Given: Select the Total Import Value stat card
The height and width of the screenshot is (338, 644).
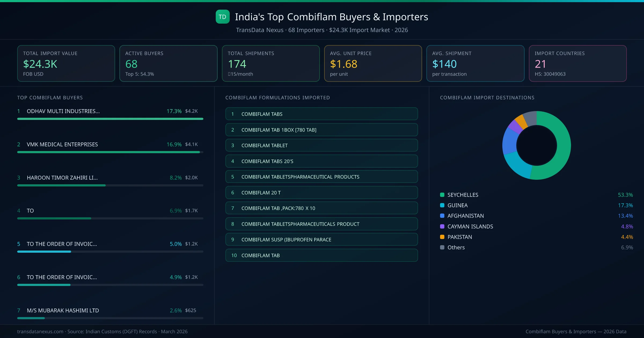Looking at the screenshot, I should (x=66, y=63).
